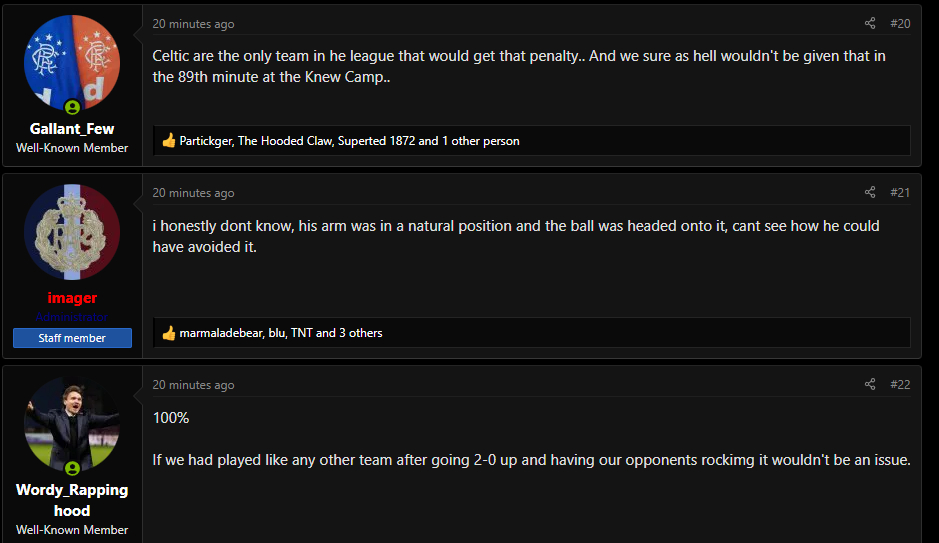
Task: Open Gallant_Few's Rangers crest avatar
Action: (71, 63)
